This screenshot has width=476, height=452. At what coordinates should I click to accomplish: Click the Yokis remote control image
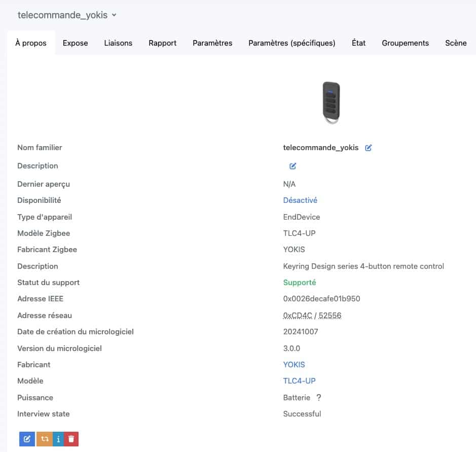click(x=331, y=102)
